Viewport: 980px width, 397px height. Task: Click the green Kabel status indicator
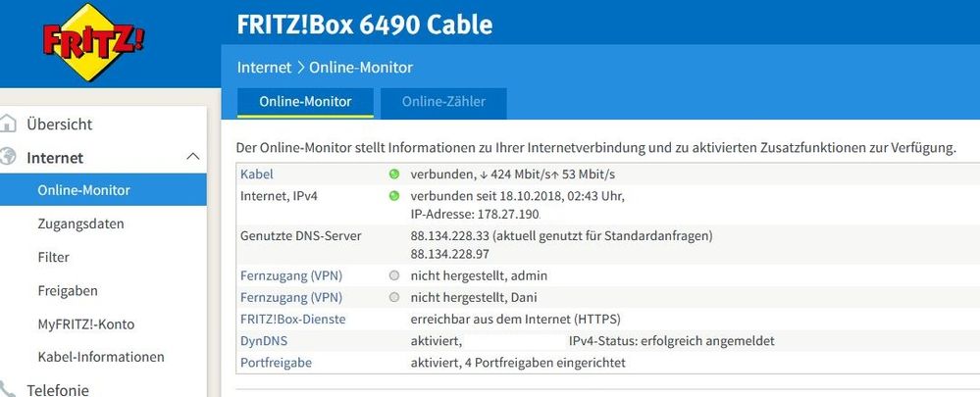coord(393,174)
